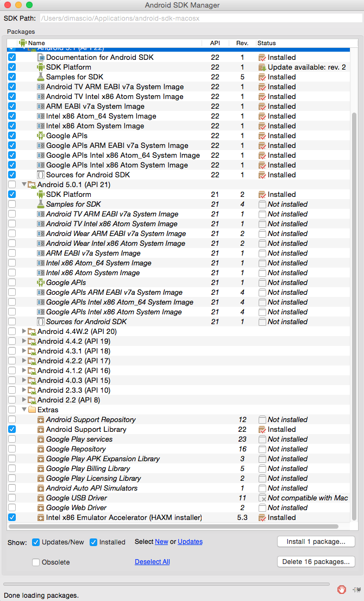Expand the Android 4.4.2 (API 19) group
This screenshot has height=601, width=364.
[24, 341]
